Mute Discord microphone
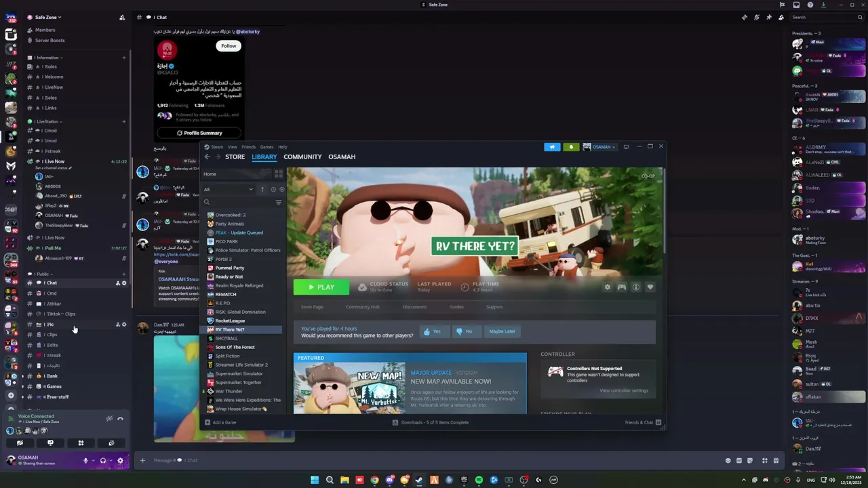The image size is (868, 488). [x=85, y=460]
